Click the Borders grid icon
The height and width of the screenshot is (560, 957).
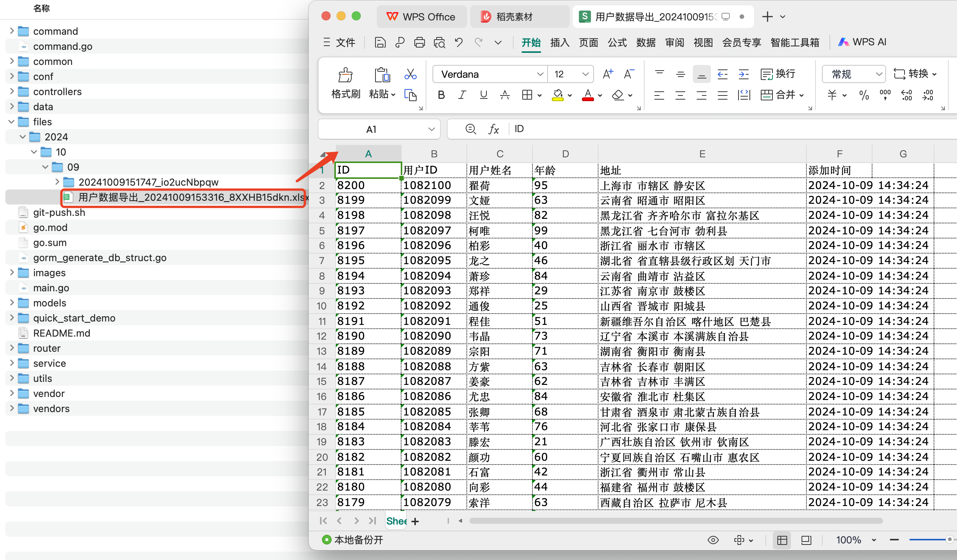(x=527, y=95)
